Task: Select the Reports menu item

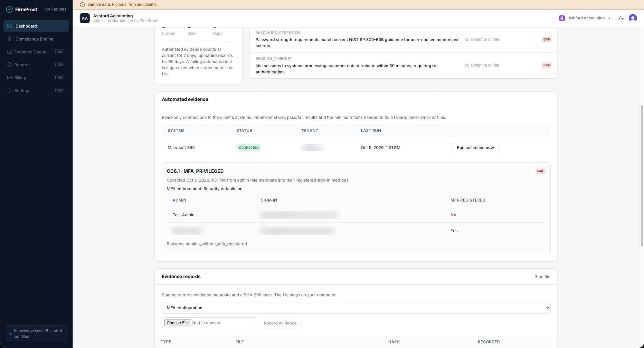Action: point(36,65)
